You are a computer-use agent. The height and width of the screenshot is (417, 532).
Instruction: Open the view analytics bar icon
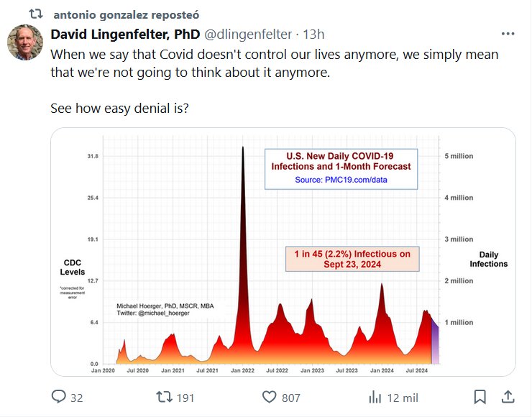pyautogui.click(x=375, y=397)
